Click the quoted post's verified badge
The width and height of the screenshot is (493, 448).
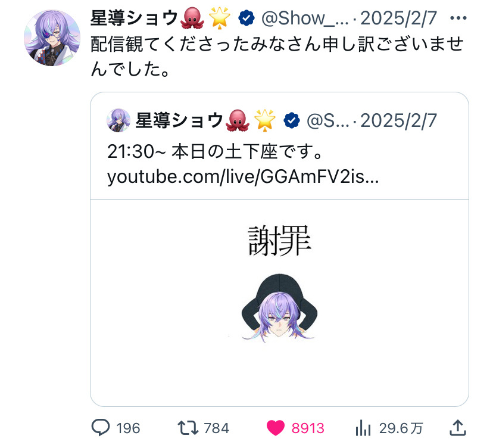click(292, 120)
